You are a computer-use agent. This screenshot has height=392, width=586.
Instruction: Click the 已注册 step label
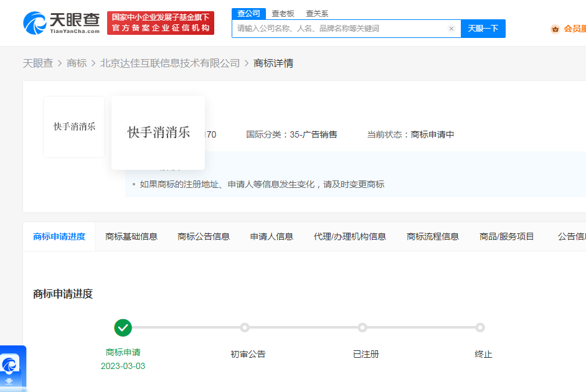point(366,354)
